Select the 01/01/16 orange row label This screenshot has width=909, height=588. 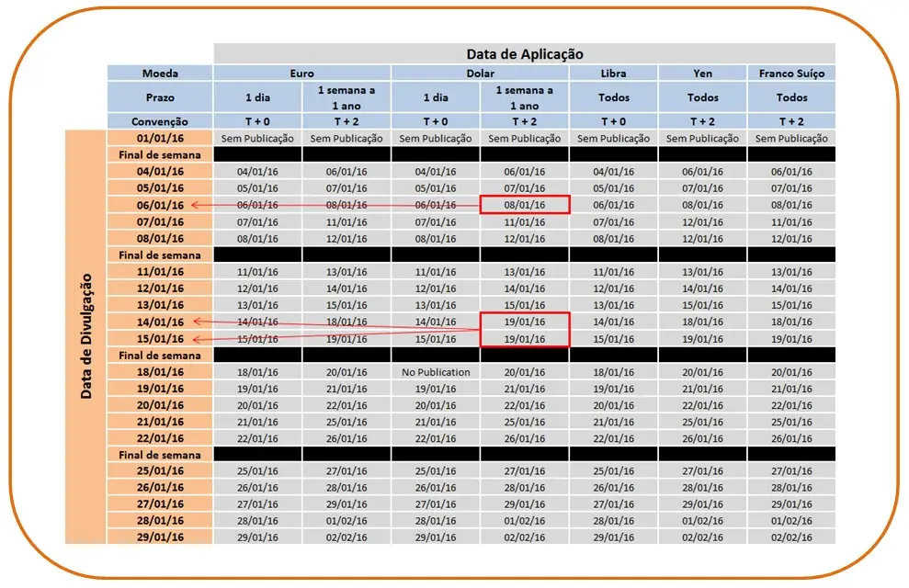160,138
